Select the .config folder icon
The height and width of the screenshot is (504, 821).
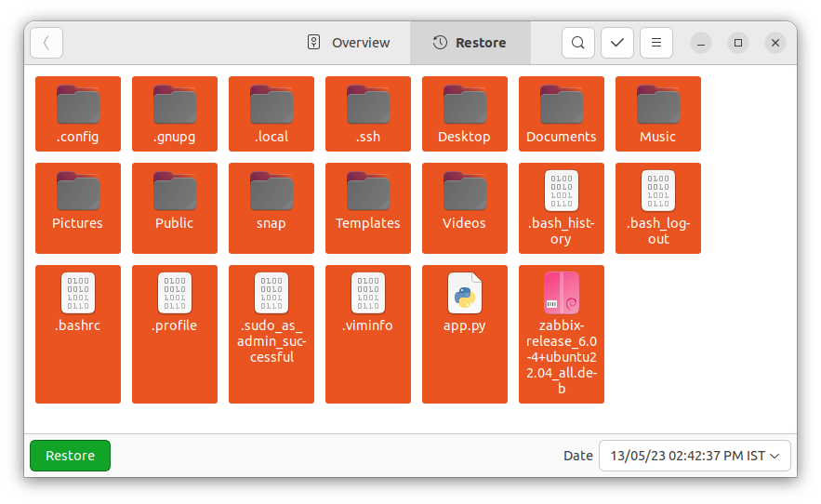tap(78, 104)
